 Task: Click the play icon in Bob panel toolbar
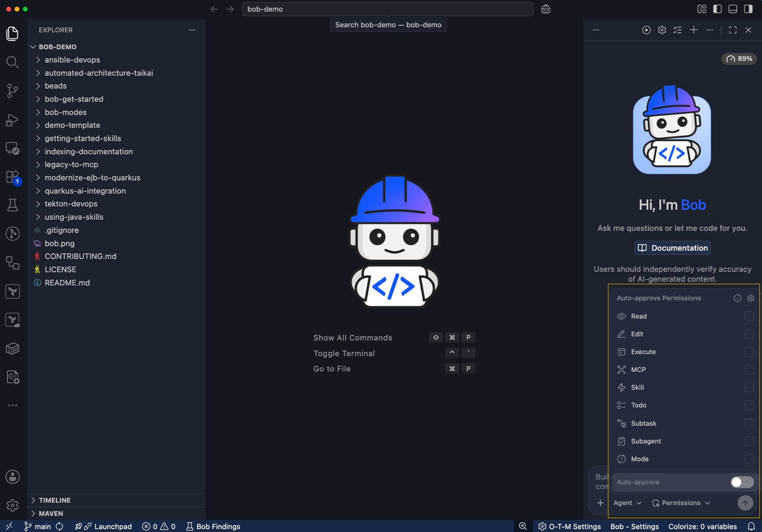646,30
